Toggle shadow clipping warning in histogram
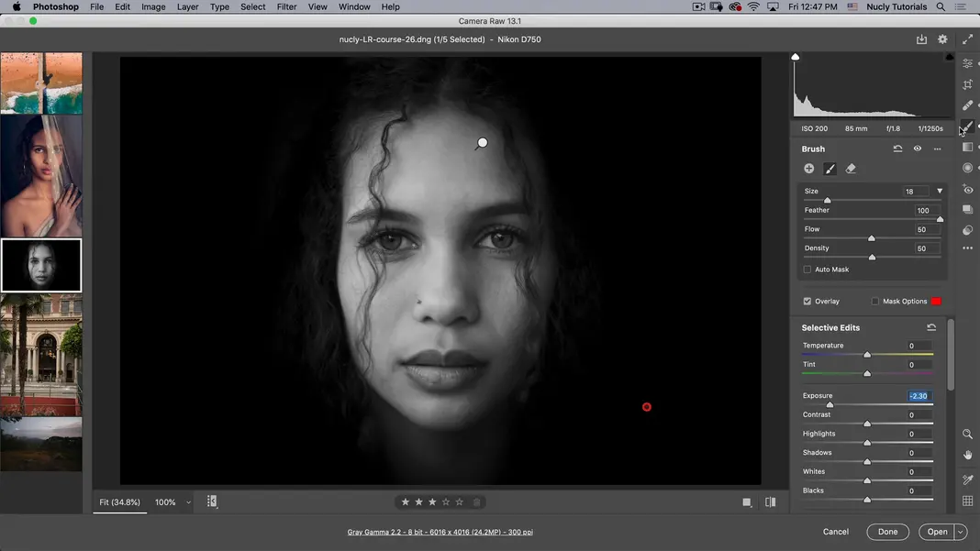This screenshot has width=980, height=551. [x=795, y=57]
